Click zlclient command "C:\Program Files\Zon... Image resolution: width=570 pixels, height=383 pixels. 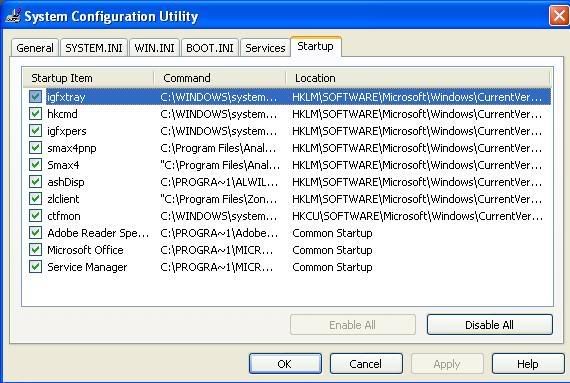pos(218,199)
